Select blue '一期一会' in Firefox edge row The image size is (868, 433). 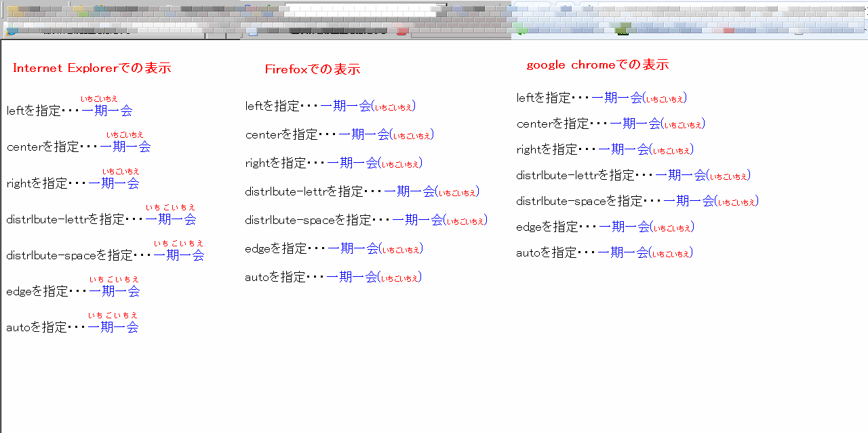point(353,248)
